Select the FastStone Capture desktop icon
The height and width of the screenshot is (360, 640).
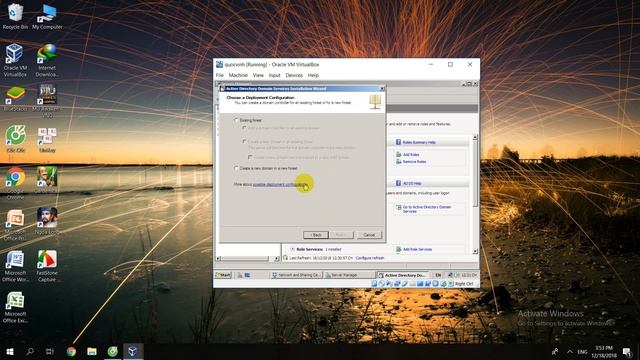coord(47,266)
